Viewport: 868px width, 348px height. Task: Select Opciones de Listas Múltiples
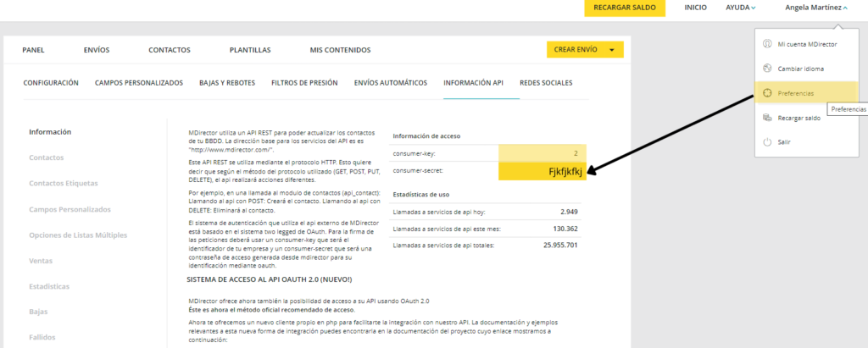(x=78, y=235)
